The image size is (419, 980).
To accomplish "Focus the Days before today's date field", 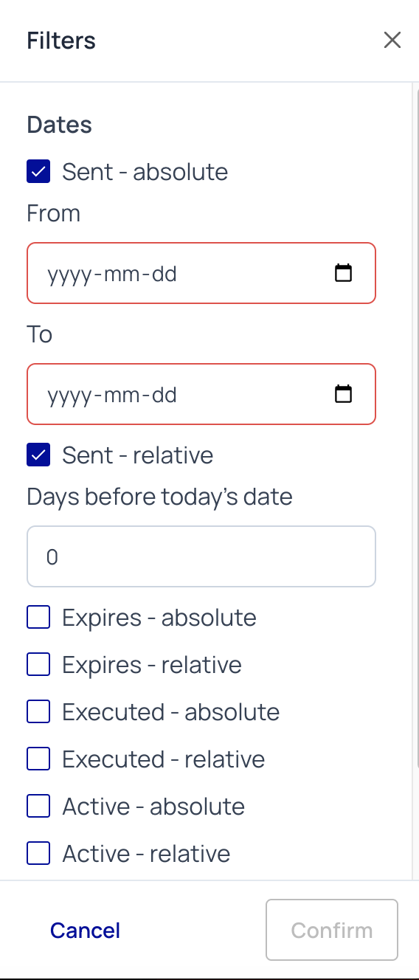I will pos(201,556).
